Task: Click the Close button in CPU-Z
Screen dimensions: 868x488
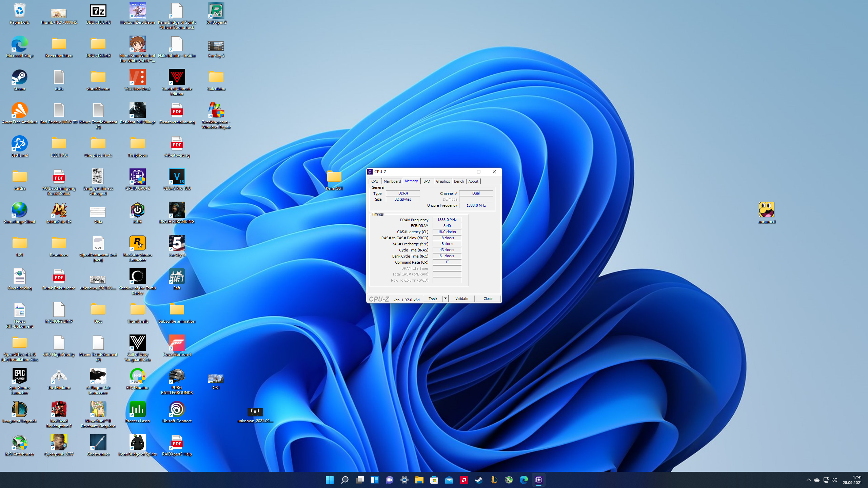Action: (488, 299)
